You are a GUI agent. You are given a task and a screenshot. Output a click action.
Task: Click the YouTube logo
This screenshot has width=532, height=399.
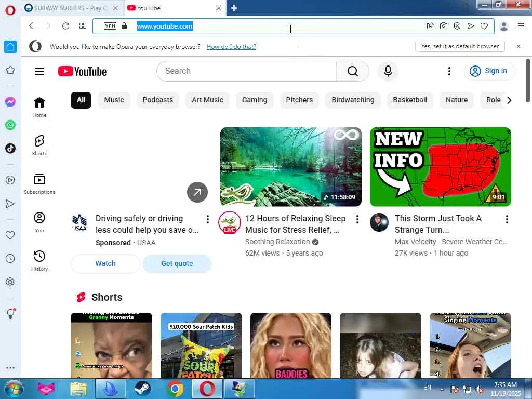click(83, 71)
